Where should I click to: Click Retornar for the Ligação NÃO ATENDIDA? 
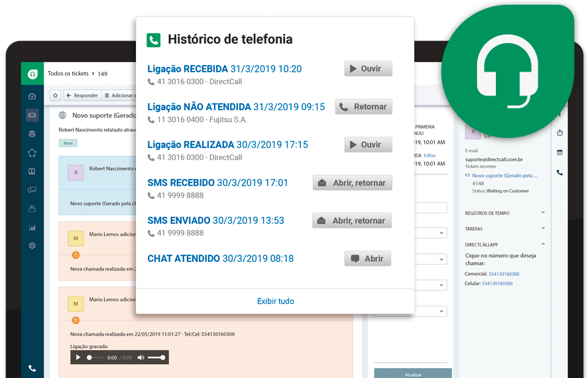pyautogui.click(x=364, y=107)
